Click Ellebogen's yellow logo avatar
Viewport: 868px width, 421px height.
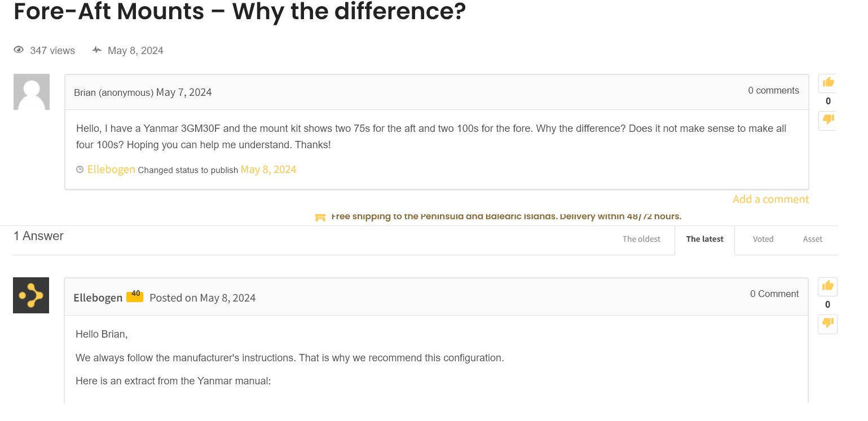[31, 295]
